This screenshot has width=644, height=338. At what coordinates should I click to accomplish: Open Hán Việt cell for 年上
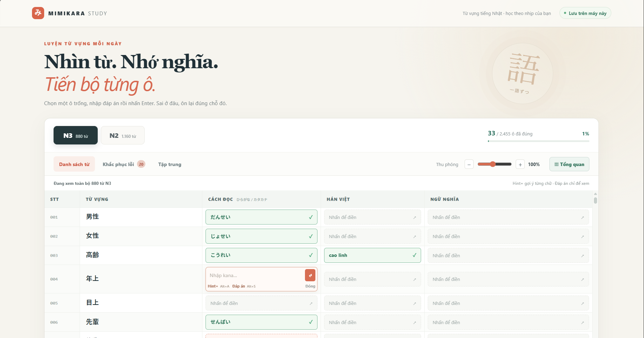click(x=372, y=279)
